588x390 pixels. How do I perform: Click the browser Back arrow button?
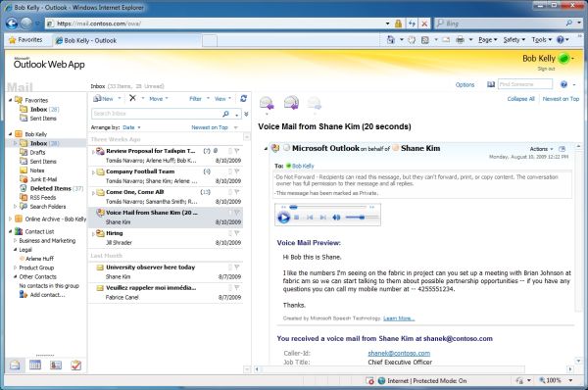tap(12, 24)
